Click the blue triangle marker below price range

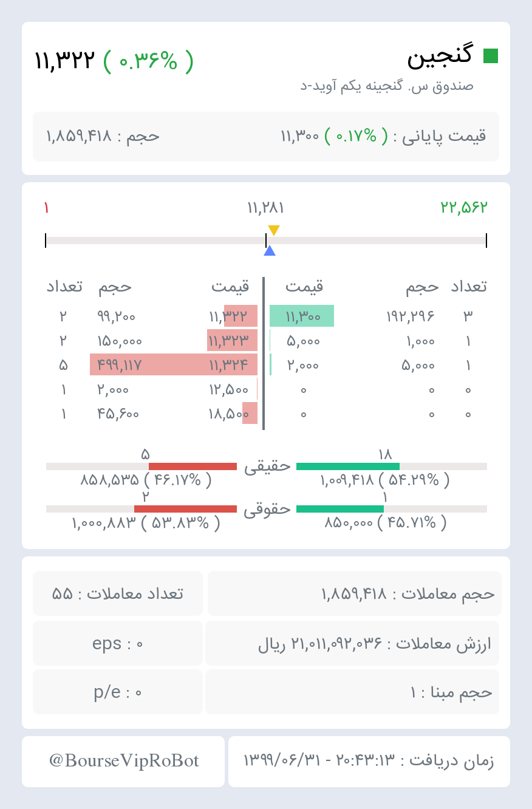coord(270,250)
